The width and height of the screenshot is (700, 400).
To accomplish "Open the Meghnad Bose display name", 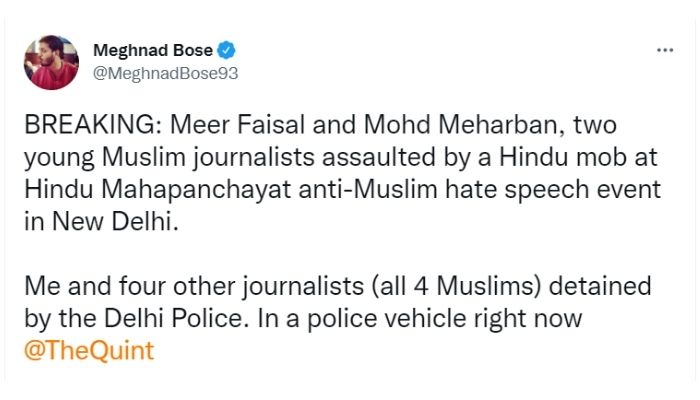I will tap(153, 50).
